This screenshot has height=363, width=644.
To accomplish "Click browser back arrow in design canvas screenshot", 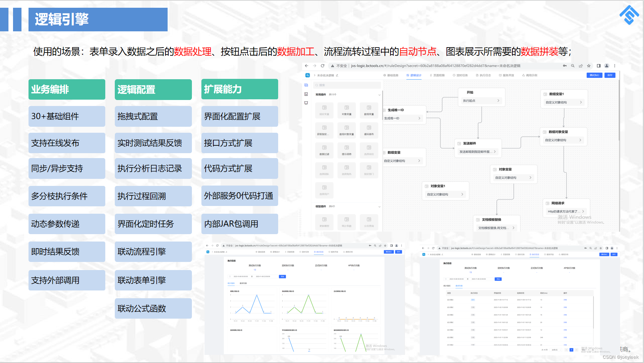I will pyautogui.click(x=307, y=66).
